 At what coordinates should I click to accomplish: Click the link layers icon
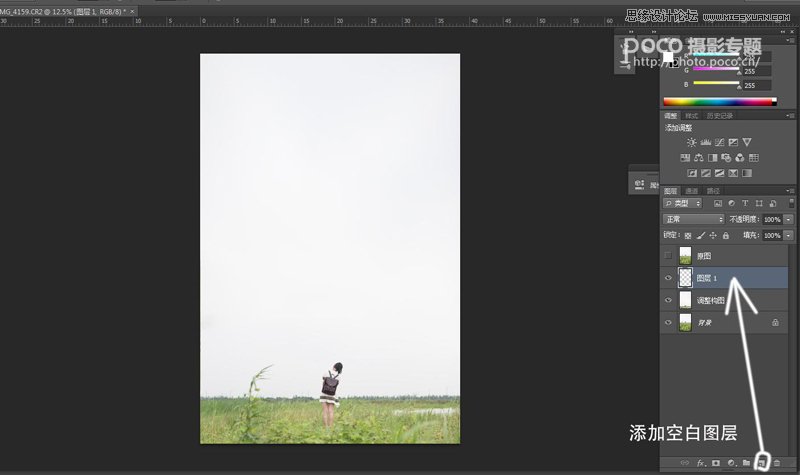pos(685,463)
